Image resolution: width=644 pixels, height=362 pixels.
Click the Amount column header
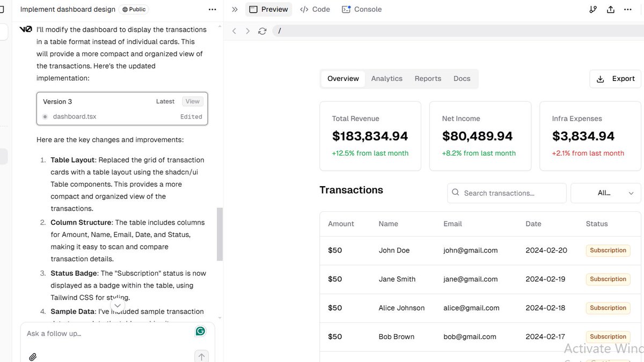(x=341, y=224)
